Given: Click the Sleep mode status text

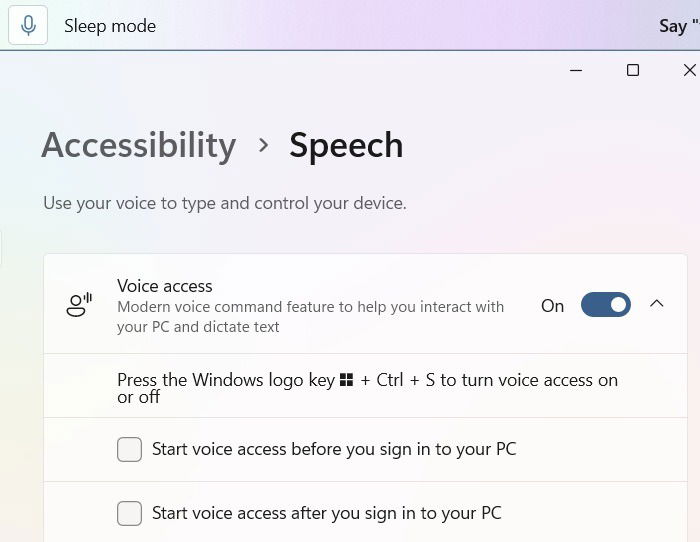Looking at the screenshot, I should pos(110,26).
